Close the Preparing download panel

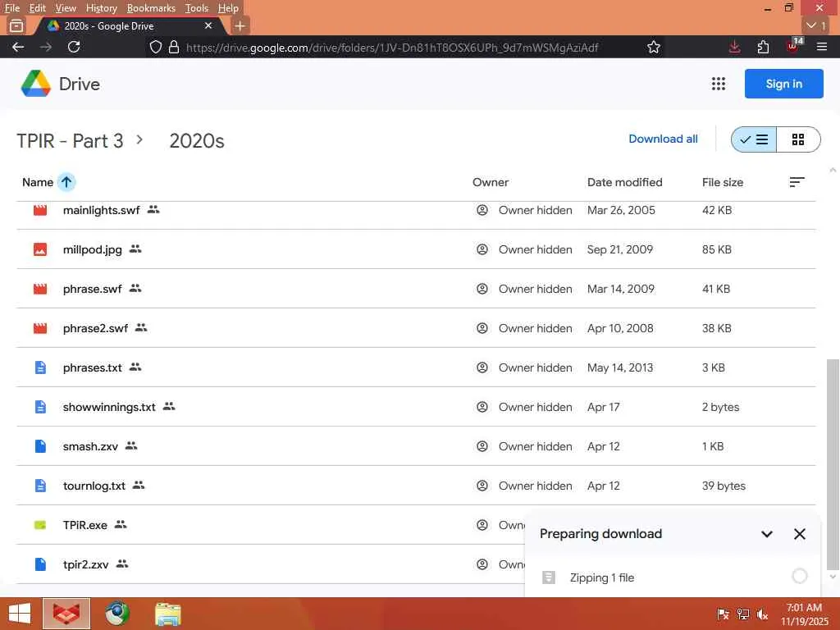click(799, 534)
